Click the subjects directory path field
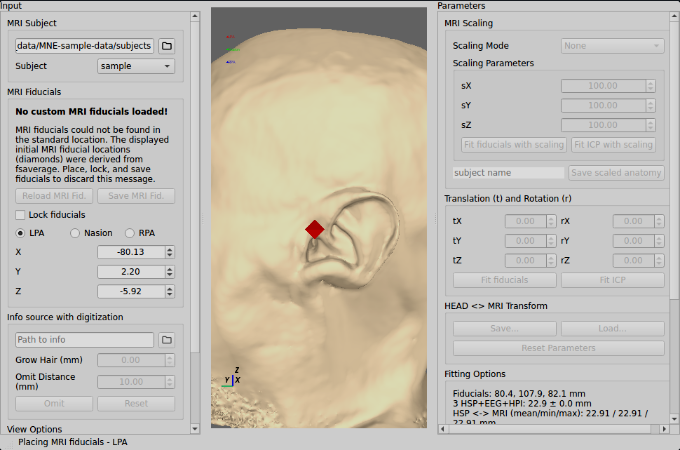 84,46
